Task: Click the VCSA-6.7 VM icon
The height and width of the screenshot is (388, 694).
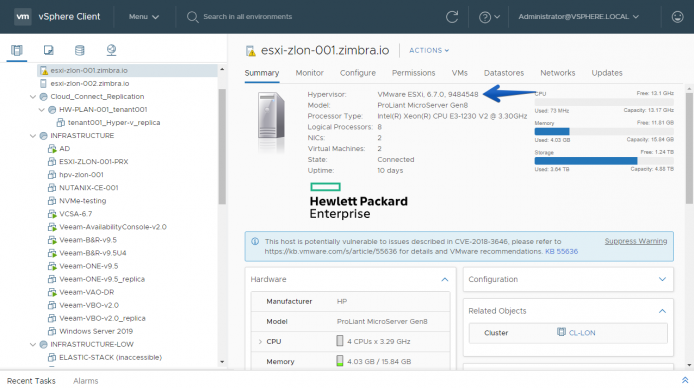Action: [52, 214]
